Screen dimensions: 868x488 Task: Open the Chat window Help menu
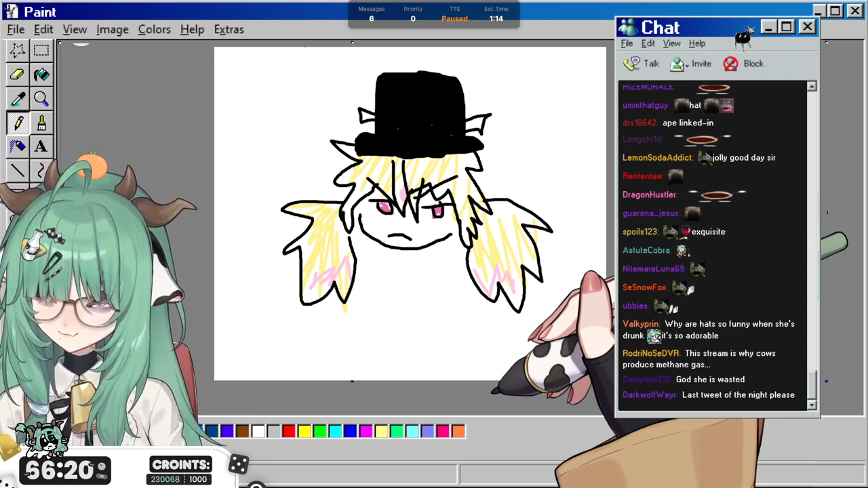pos(697,43)
